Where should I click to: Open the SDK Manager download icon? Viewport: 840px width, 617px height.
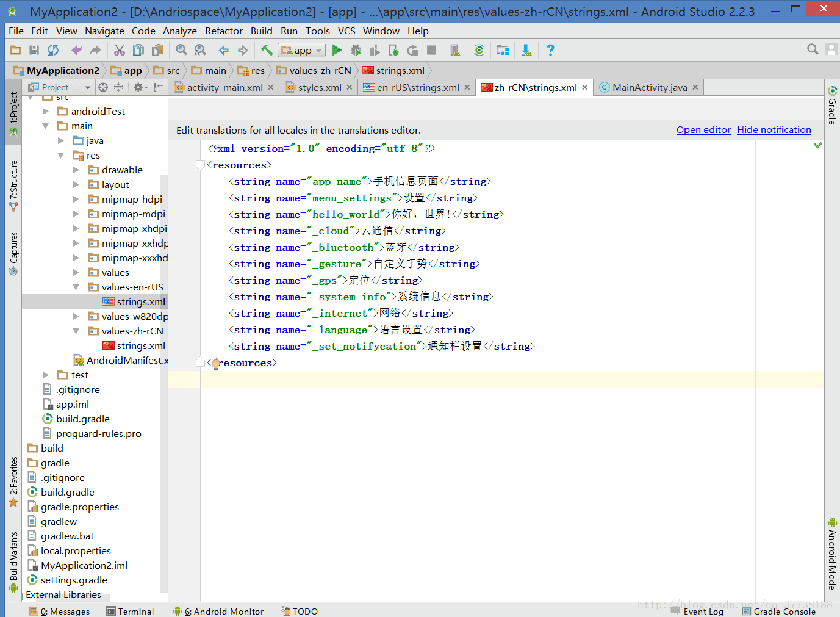(x=526, y=50)
